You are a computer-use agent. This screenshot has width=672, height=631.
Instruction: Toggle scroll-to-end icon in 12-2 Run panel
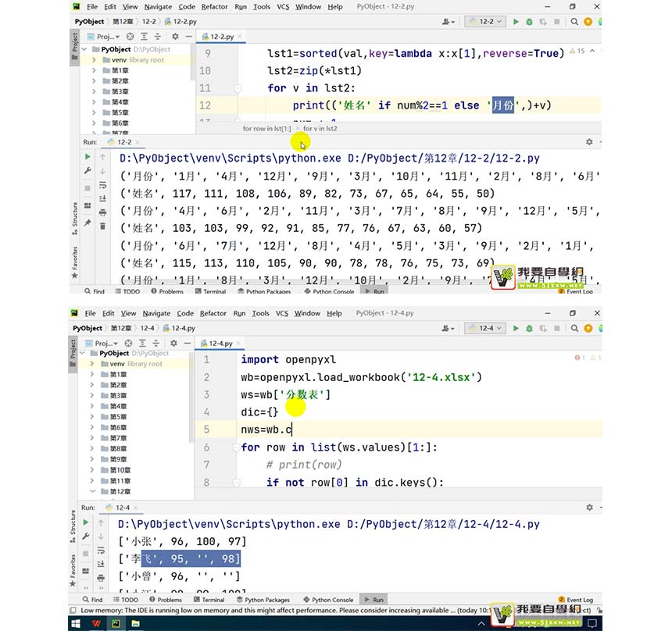click(103, 199)
